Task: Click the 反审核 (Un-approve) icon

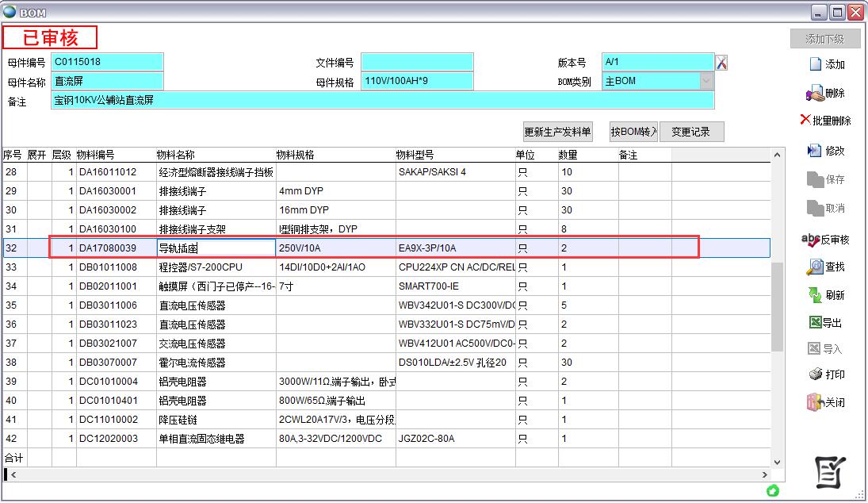Action: pos(810,240)
